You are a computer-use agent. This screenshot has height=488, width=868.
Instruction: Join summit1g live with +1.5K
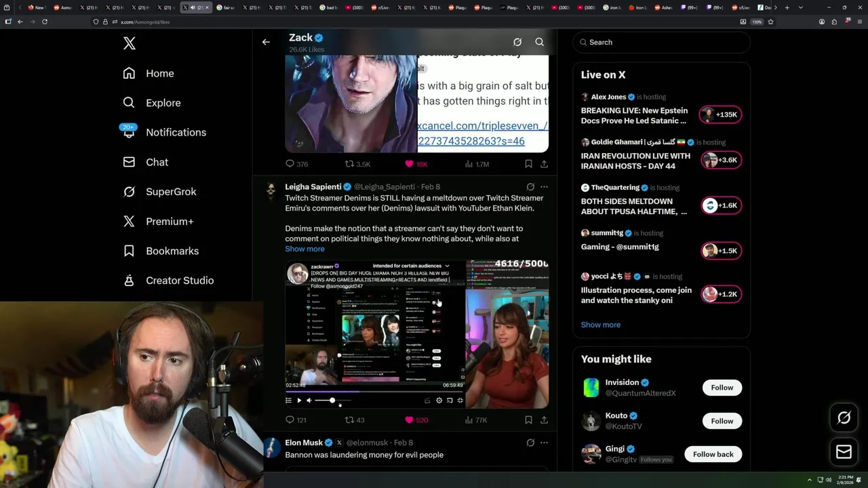(721, 251)
